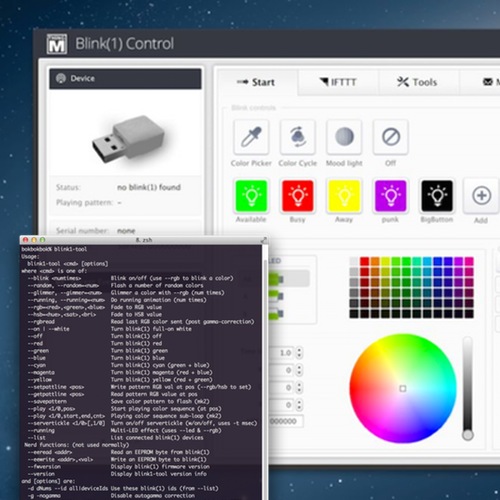Click the '--cyan' option in terminal

pyautogui.click(x=37, y=365)
